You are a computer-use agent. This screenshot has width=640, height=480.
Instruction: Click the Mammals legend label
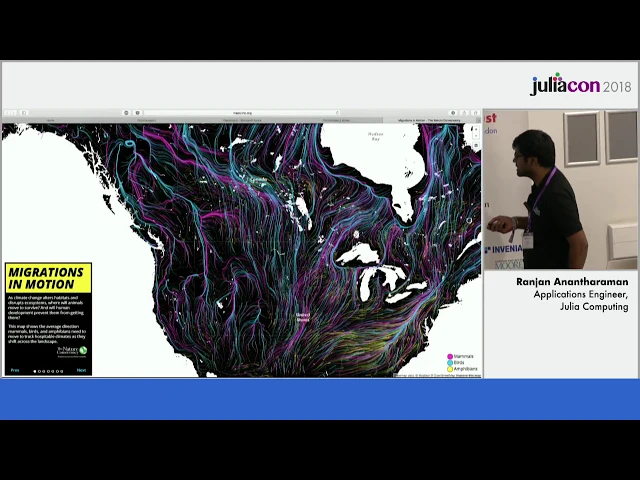(464, 356)
